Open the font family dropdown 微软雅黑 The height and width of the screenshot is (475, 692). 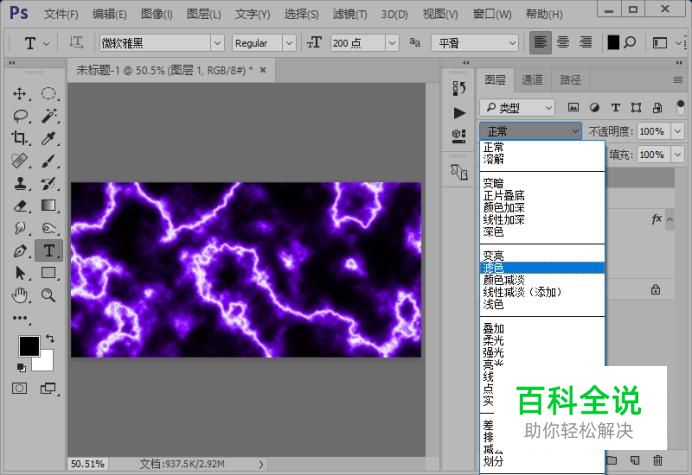160,43
